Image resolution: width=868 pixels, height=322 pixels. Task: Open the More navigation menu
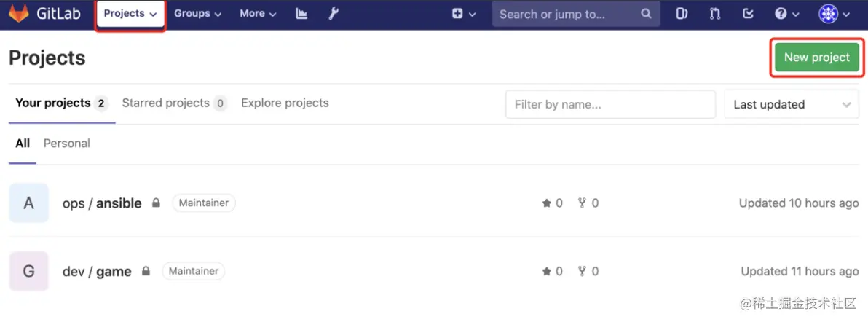tap(258, 14)
